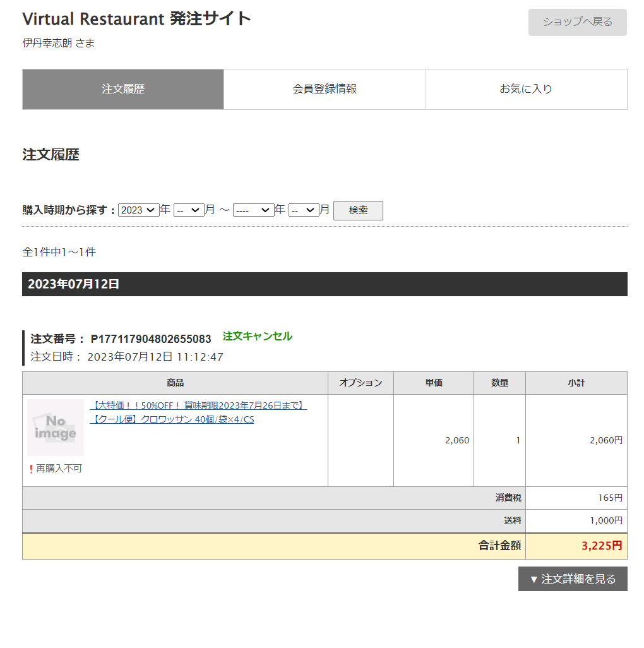The height and width of the screenshot is (648, 644).
Task: Click the Virtual Restaurant 発注サイト title
Action: (137, 19)
